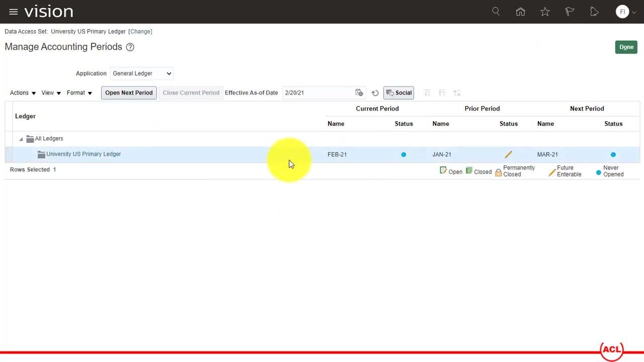The width and height of the screenshot is (644, 362).
Task: Click the All Ledgers row label
Action: pos(49,139)
